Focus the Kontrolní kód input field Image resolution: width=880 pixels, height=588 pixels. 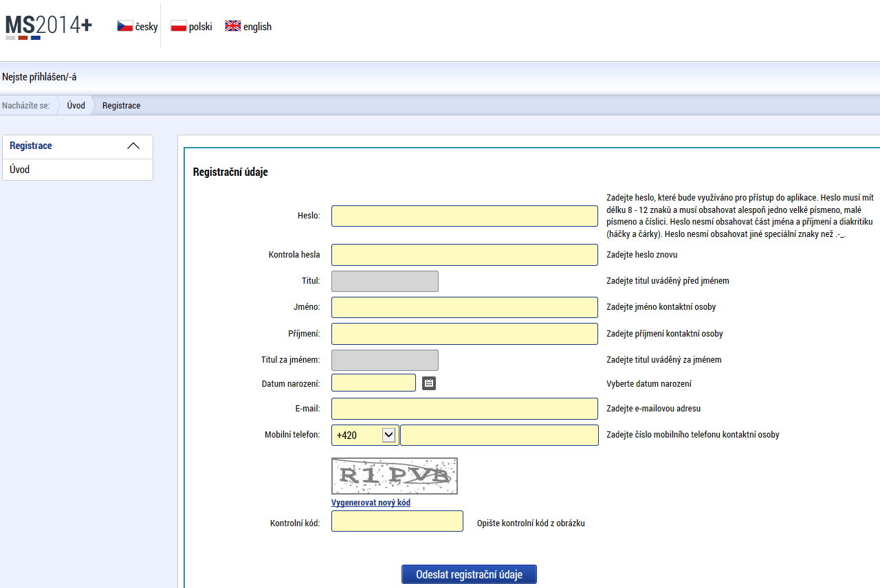click(x=397, y=521)
